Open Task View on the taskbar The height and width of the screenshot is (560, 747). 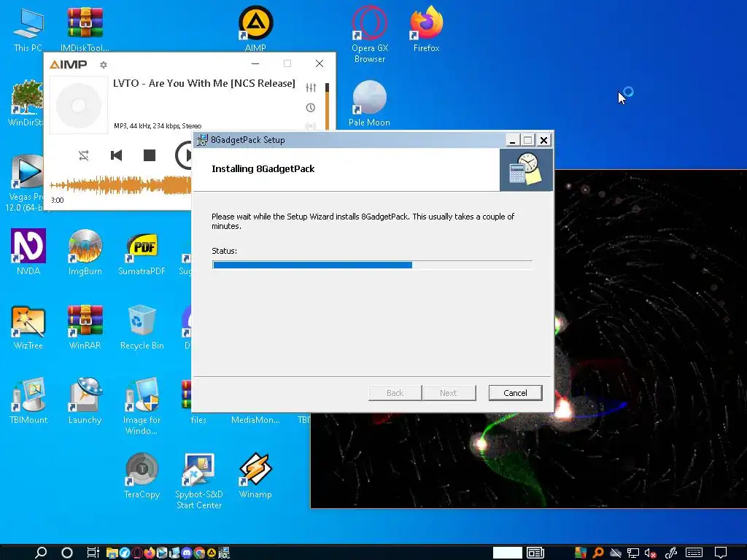coord(93,553)
